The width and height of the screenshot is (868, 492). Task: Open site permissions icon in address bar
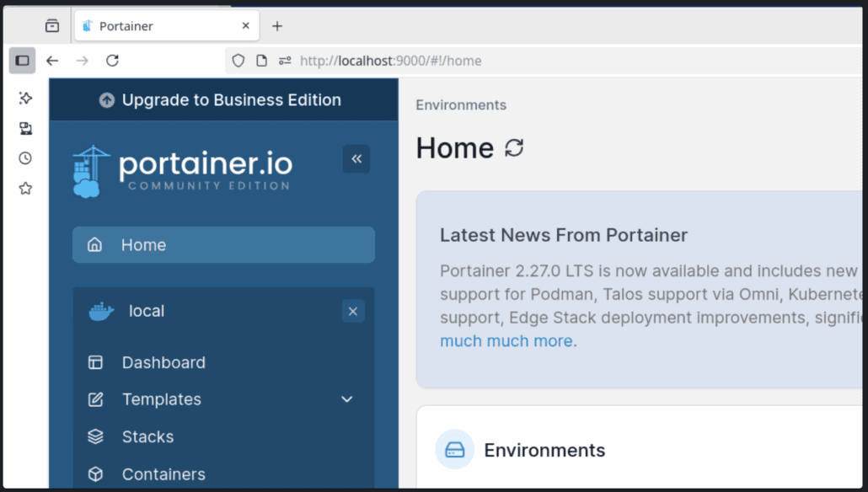click(x=285, y=61)
